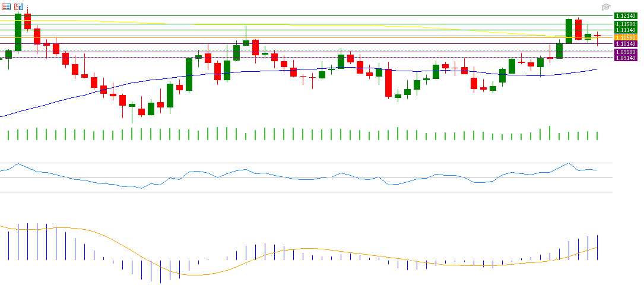Screen dimensions: 644x301
Task: Click the purple 1.10140 price label
Action: tap(626, 44)
